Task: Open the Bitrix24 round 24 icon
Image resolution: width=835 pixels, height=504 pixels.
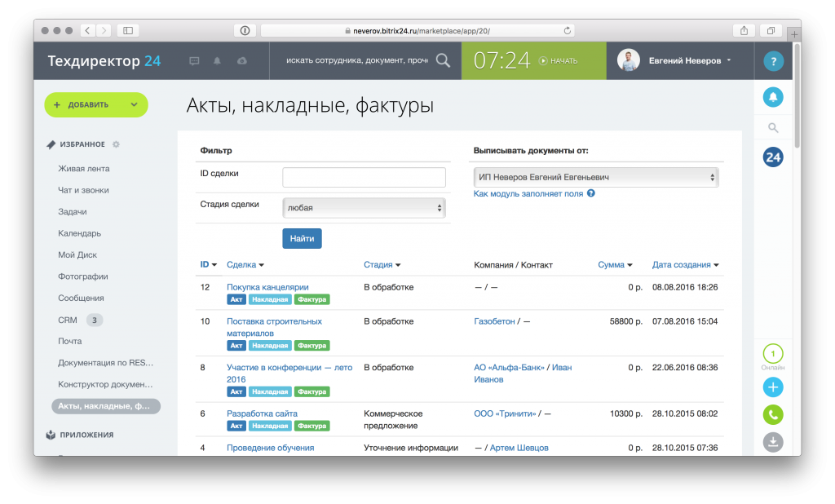Action: coord(773,157)
